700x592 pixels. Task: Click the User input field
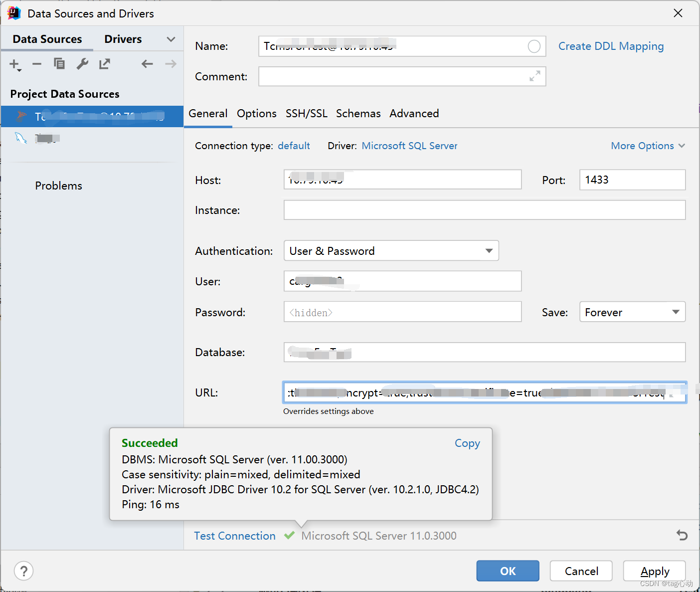403,281
